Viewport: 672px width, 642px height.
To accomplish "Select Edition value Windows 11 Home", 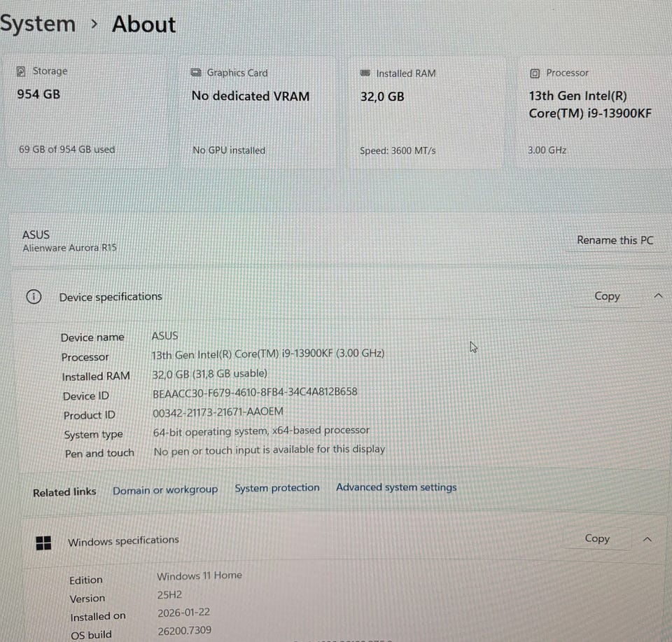I will 199,575.
